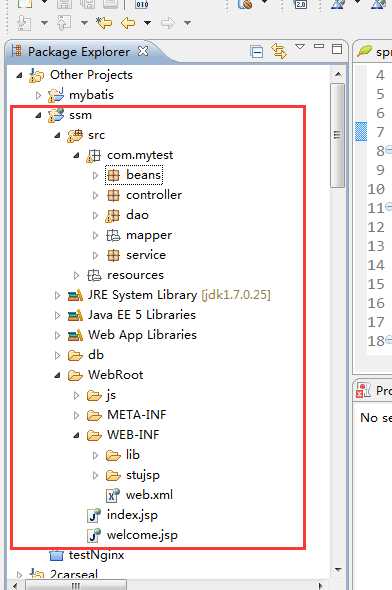Image resolution: width=392 pixels, height=590 pixels.
Task: Click scrollbar up arrow in Package Explorer
Action: 338,75
